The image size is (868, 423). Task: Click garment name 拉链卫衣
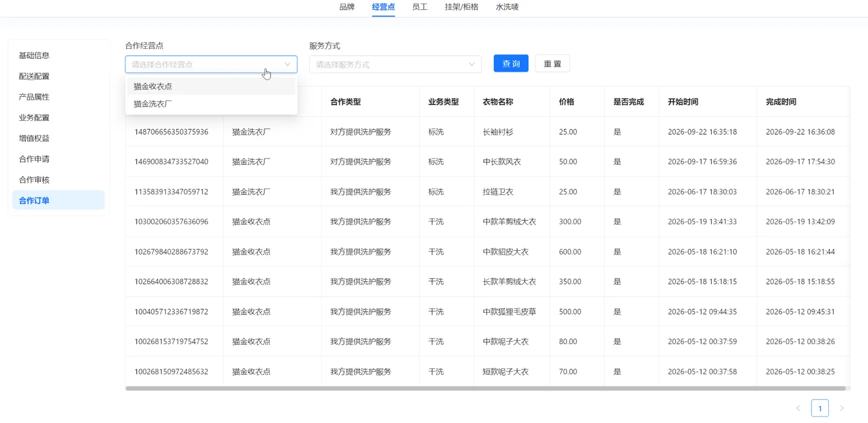point(498,192)
